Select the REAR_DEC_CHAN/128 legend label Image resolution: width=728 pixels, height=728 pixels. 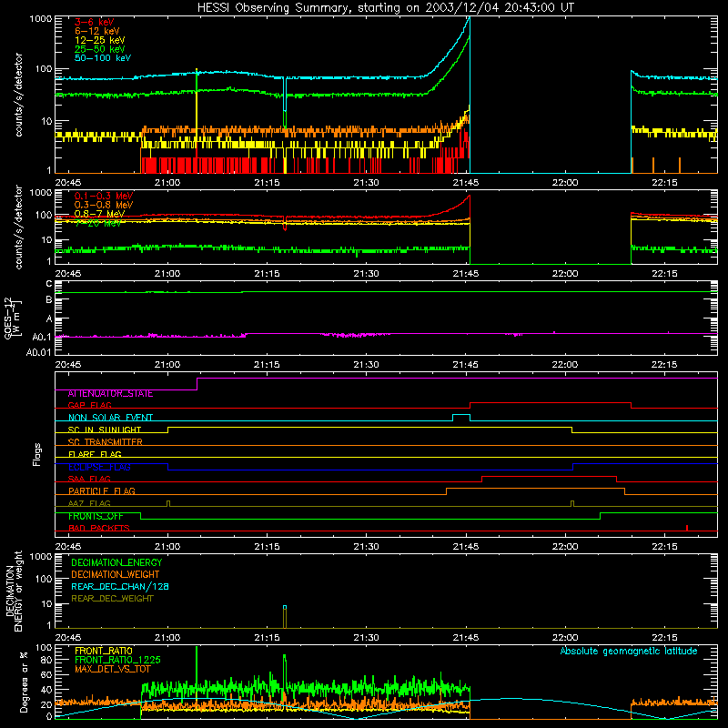pyautogui.click(x=120, y=586)
